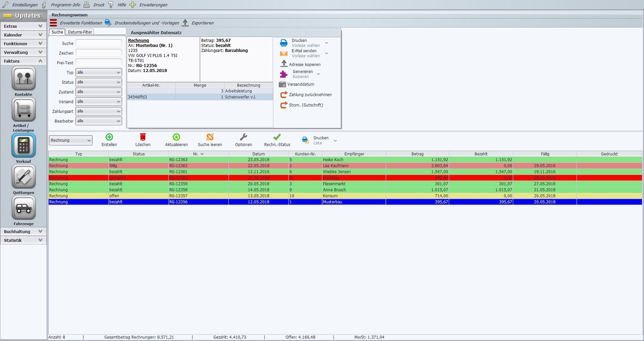Expand the Verwaltung sidebar section
Image resolution: width=644 pixels, height=341 pixels.
click(x=23, y=52)
